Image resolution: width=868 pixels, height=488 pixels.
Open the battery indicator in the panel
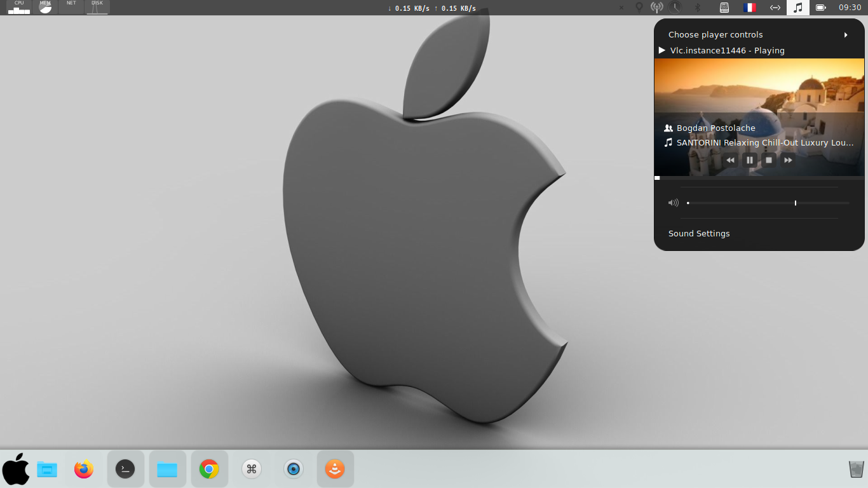pyautogui.click(x=820, y=8)
